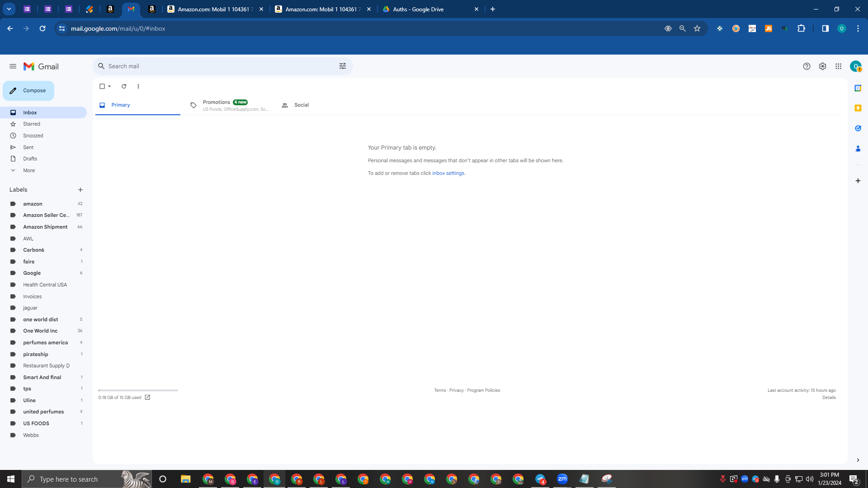Open the Inbox folder
Viewport: 868px width, 488px height.
tap(43, 113)
